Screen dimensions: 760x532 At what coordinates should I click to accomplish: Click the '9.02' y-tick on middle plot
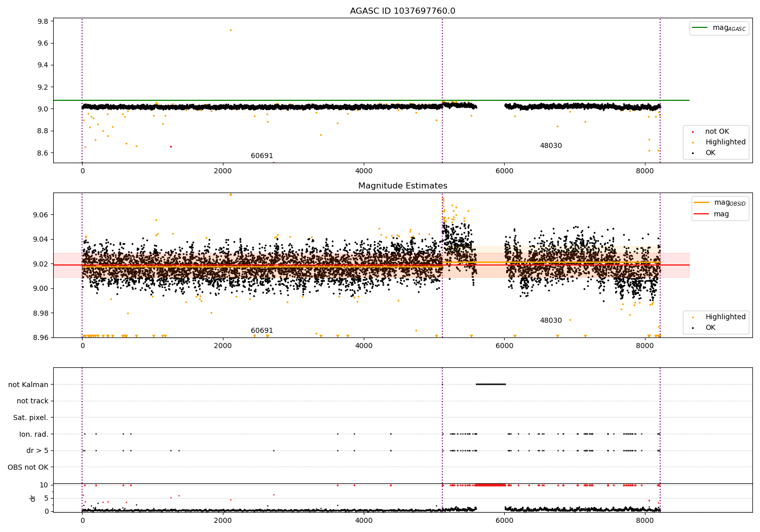(41, 264)
